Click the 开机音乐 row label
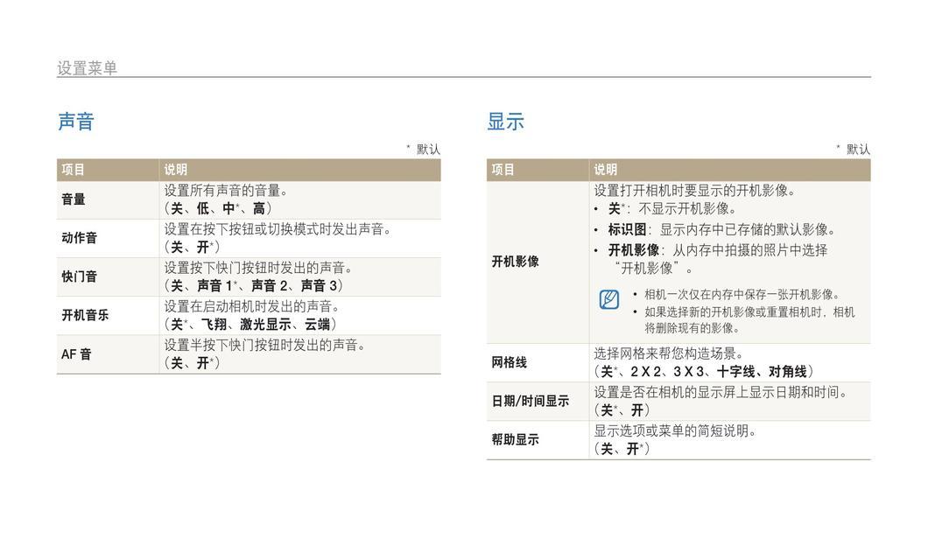This screenshot has height=560, width=928. coord(85,315)
